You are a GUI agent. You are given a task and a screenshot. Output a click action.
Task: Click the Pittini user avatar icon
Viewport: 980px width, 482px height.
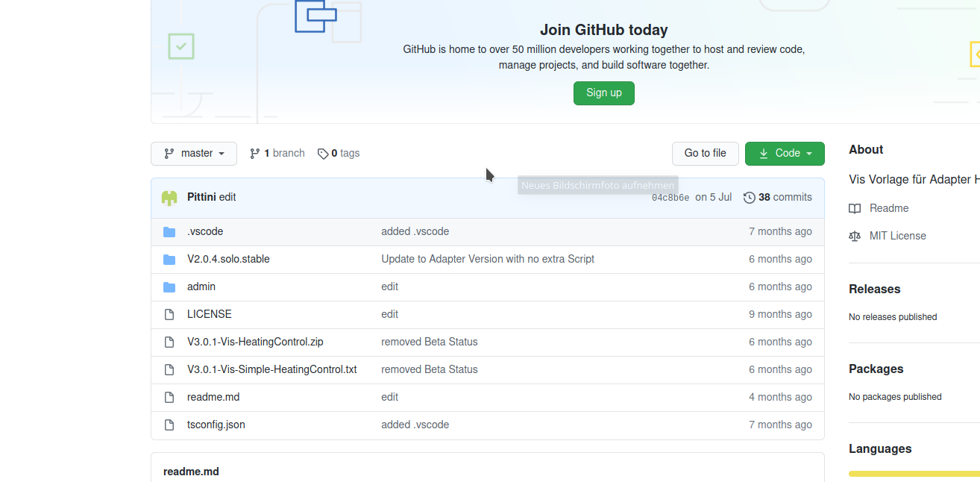(169, 198)
